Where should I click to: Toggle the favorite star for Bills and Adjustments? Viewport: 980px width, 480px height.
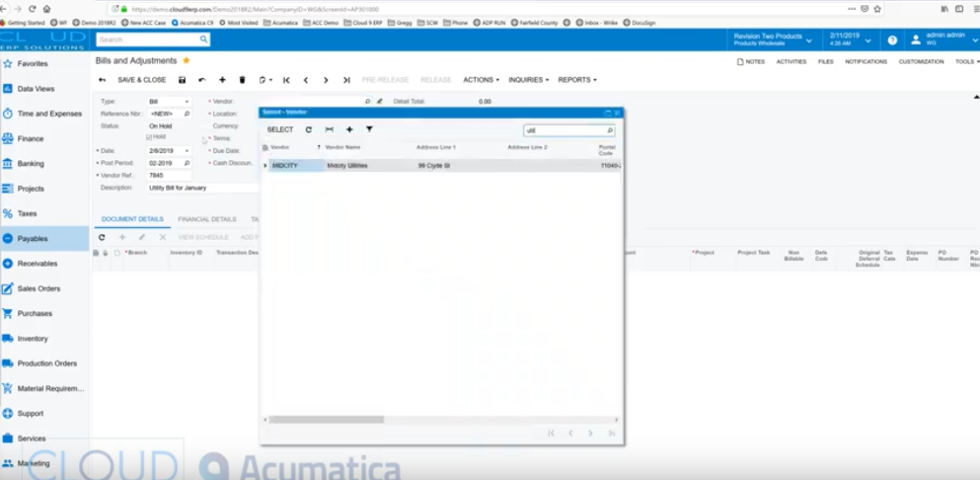[x=187, y=60]
